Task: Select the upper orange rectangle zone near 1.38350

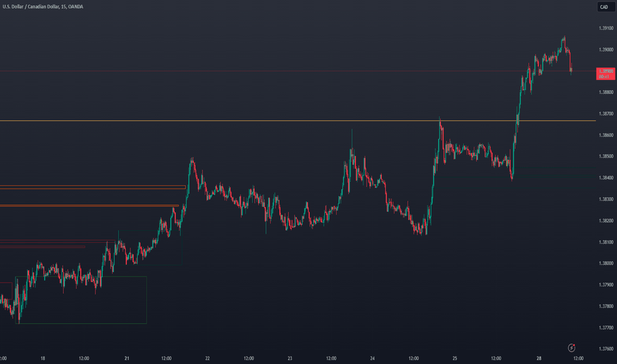Action: pyautogui.click(x=93, y=187)
